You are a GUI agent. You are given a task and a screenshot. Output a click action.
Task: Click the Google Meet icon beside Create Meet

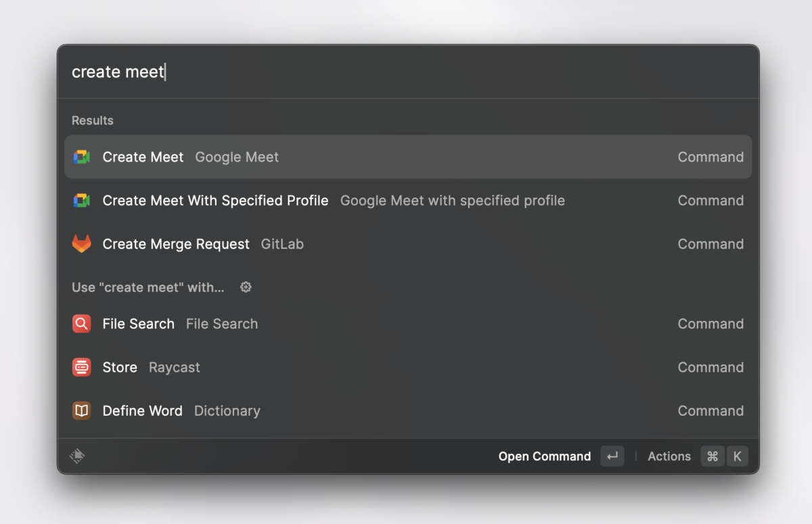[81, 157]
